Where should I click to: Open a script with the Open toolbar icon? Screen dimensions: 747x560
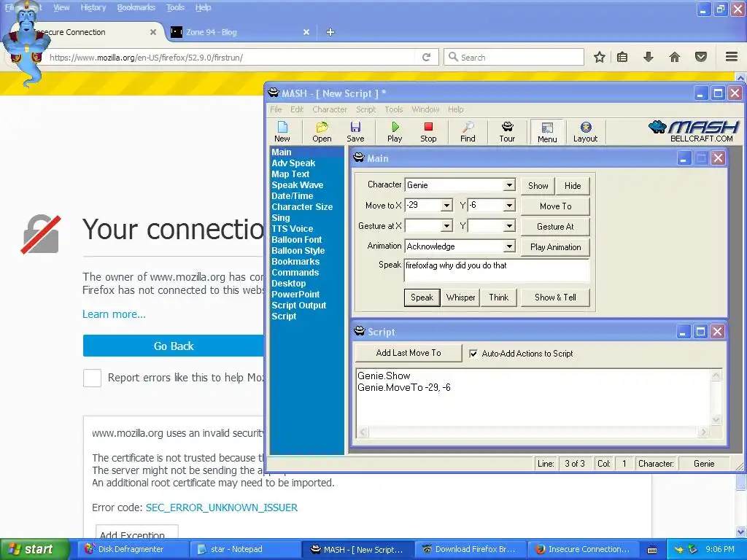click(322, 132)
